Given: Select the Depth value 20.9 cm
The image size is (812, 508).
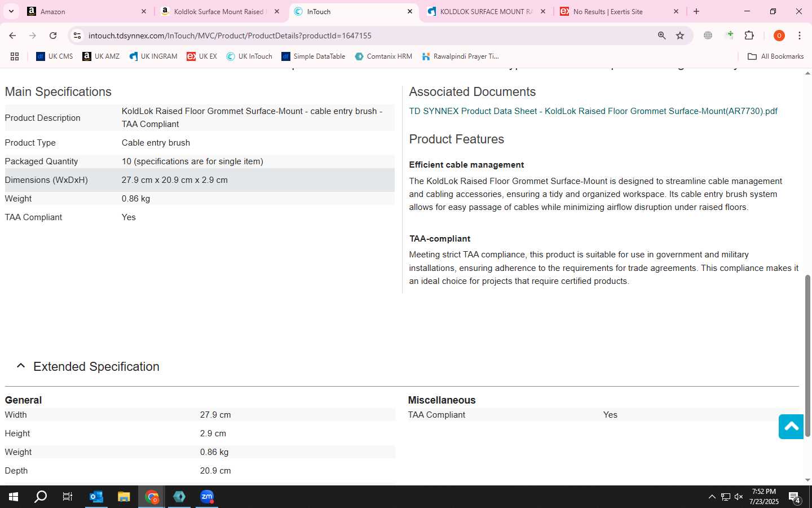Looking at the screenshot, I should [215, 471].
